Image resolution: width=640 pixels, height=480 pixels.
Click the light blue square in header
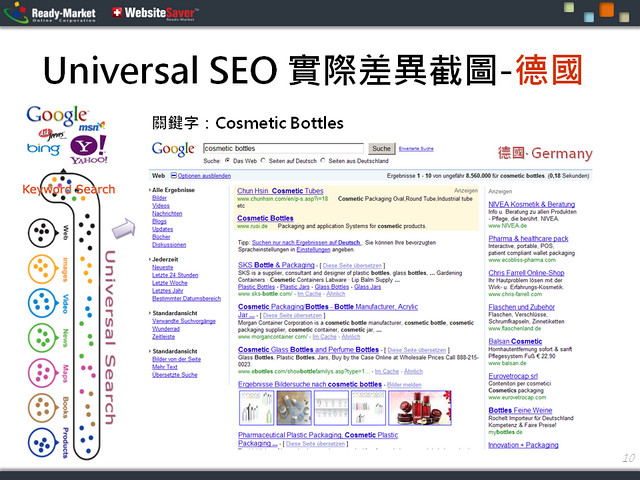coord(589,17)
